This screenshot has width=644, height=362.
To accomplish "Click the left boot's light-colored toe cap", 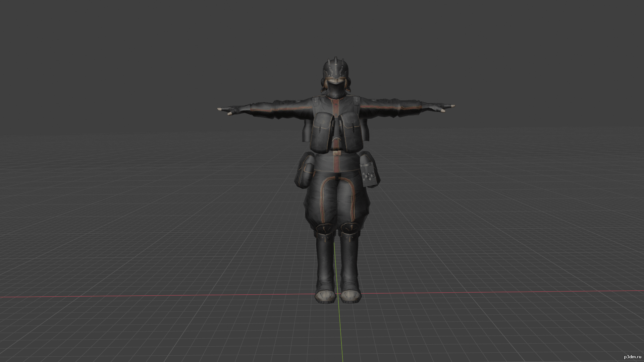I will [x=325, y=296].
